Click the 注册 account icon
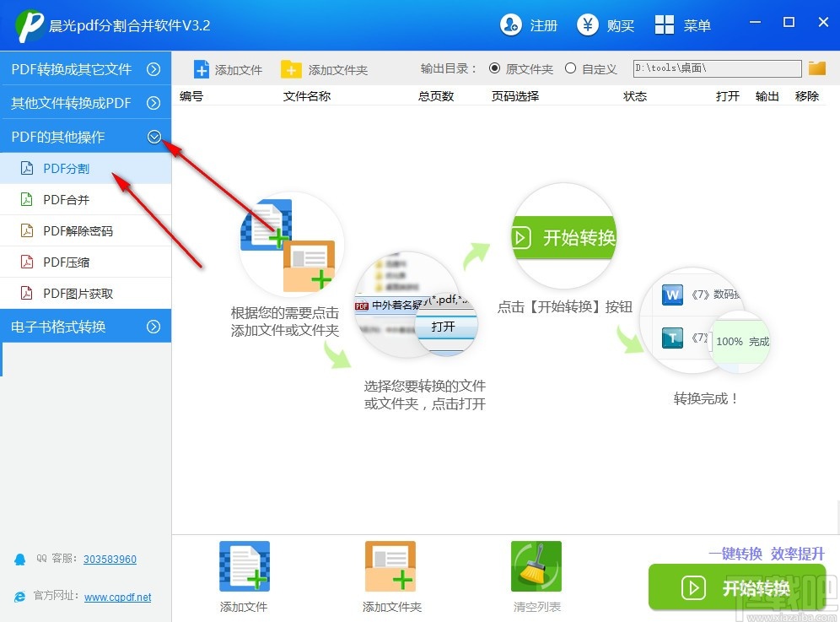840x622 pixels. (511, 25)
